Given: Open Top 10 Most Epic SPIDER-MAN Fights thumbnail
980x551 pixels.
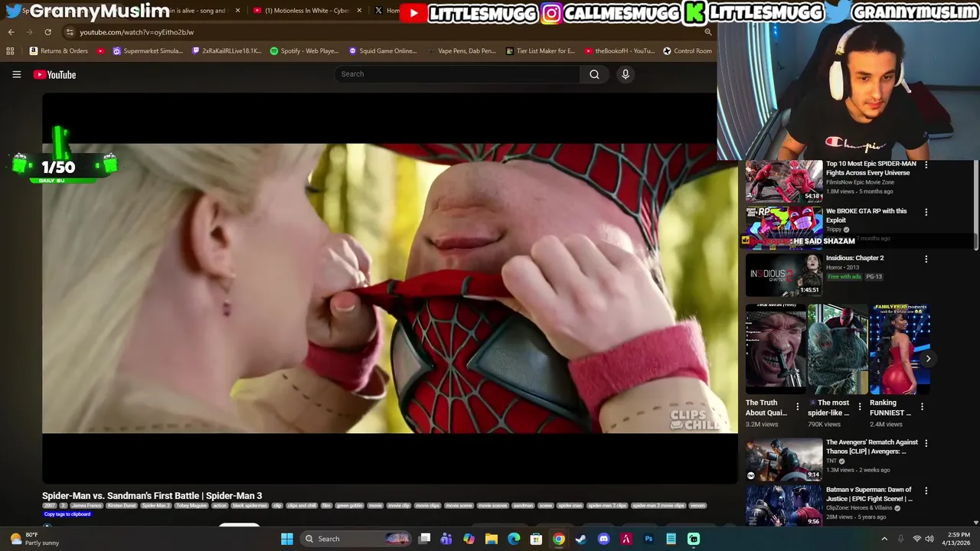Looking at the screenshot, I should pos(784,181).
